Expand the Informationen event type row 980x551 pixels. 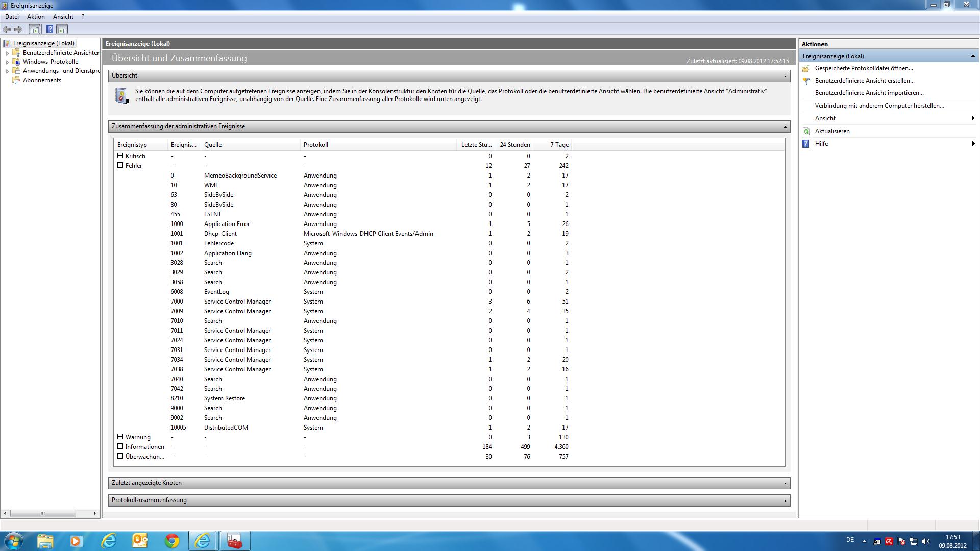[x=120, y=446]
